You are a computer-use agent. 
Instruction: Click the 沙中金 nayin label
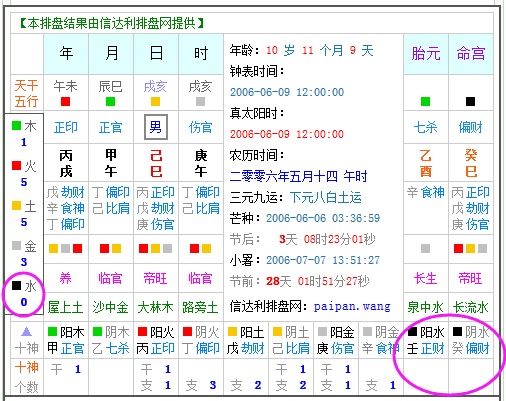tap(111, 307)
